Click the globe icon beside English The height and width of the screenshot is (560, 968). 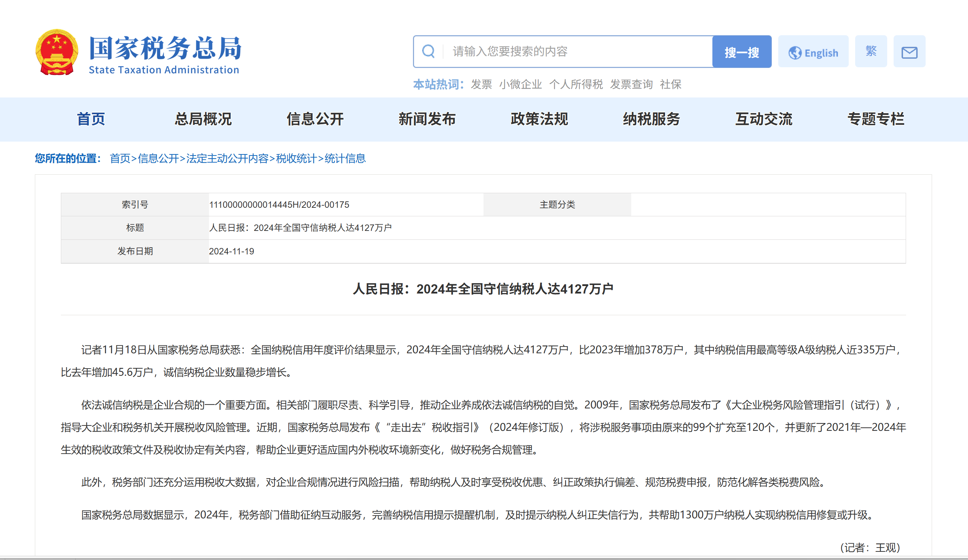coord(795,53)
